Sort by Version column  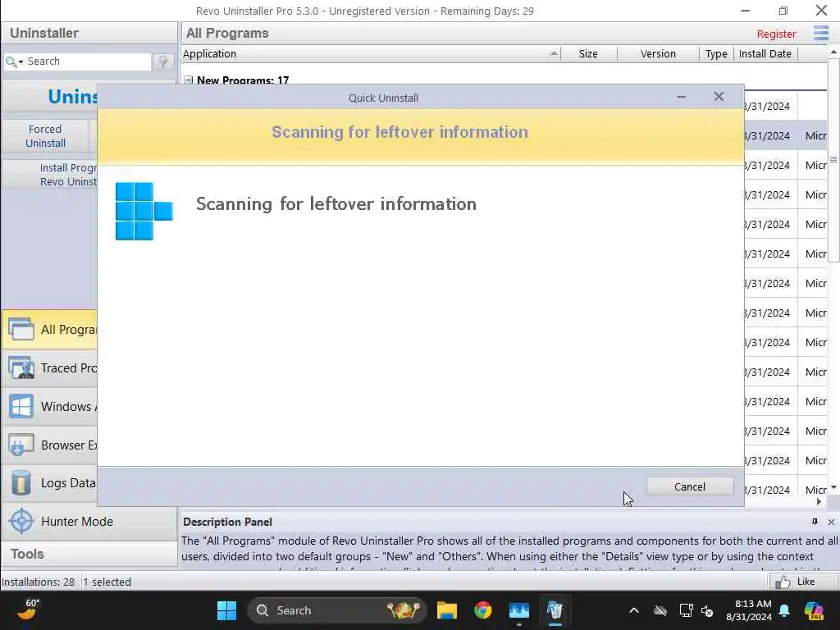(658, 53)
